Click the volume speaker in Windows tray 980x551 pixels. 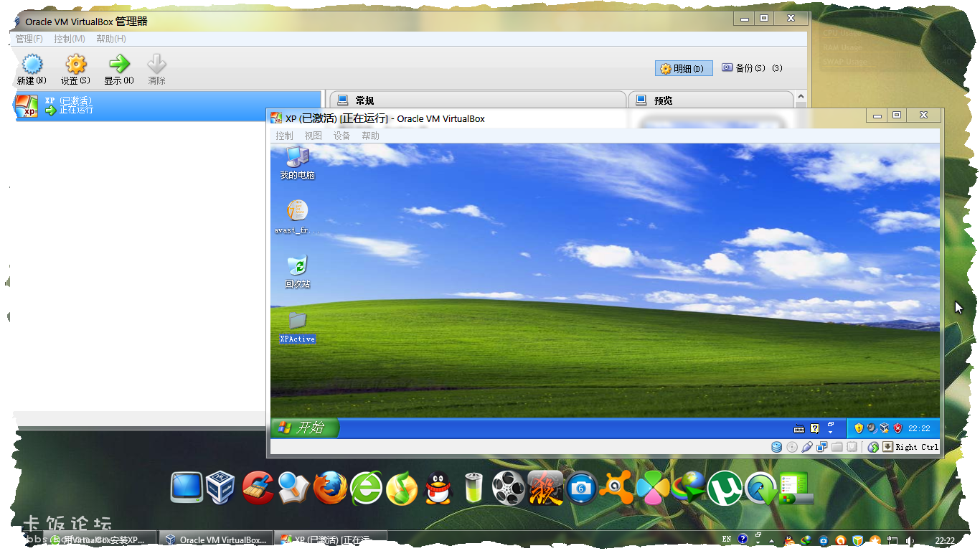point(910,540)
